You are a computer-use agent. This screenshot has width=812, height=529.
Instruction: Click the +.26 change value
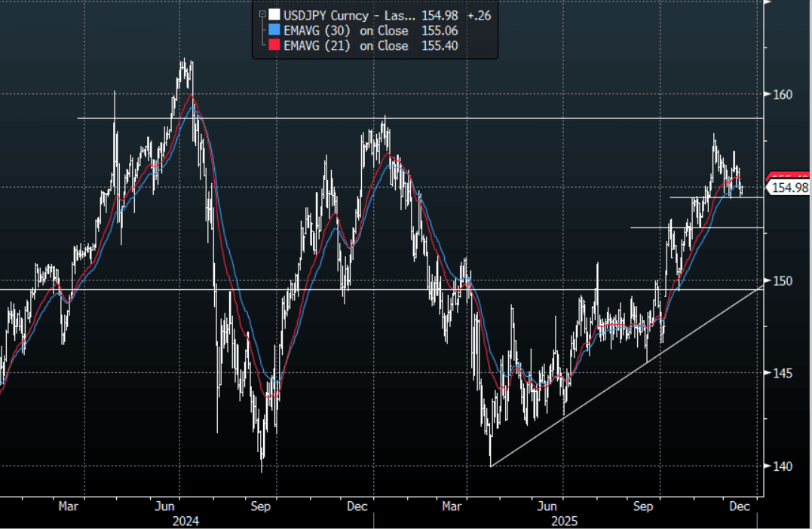coord(480,15)
